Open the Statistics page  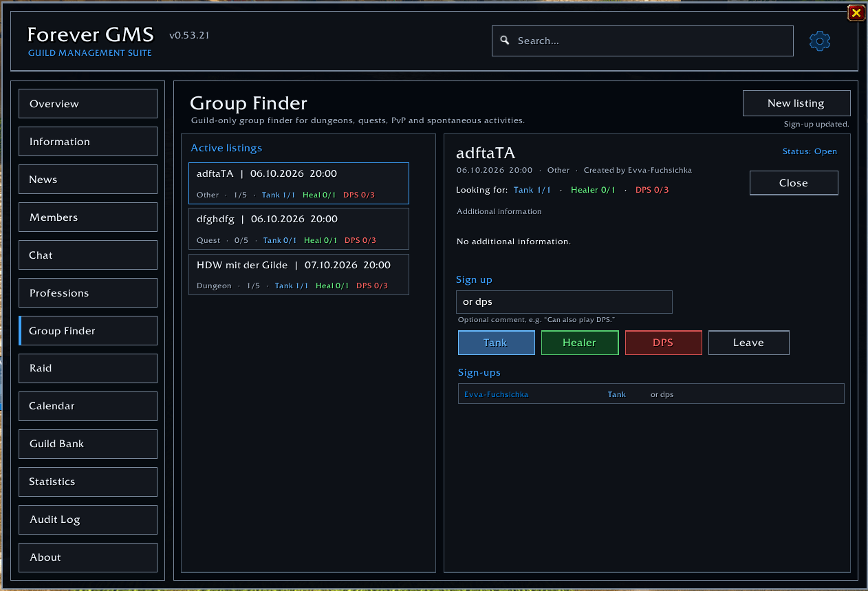pyautogui.click(x=88, y=482)
